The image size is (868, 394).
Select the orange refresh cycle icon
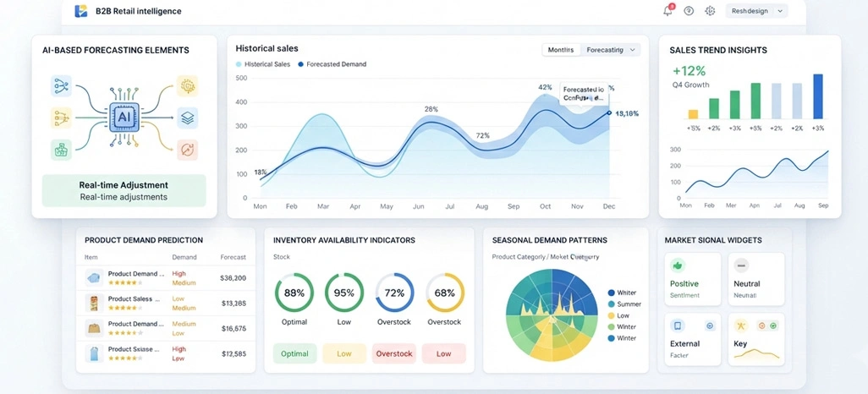pos(188,150)
